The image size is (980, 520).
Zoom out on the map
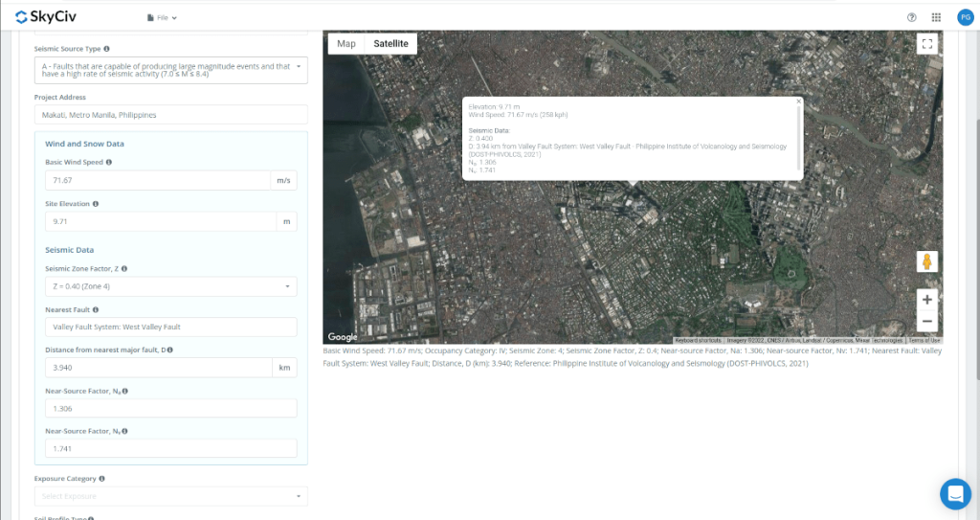[926, 322]
